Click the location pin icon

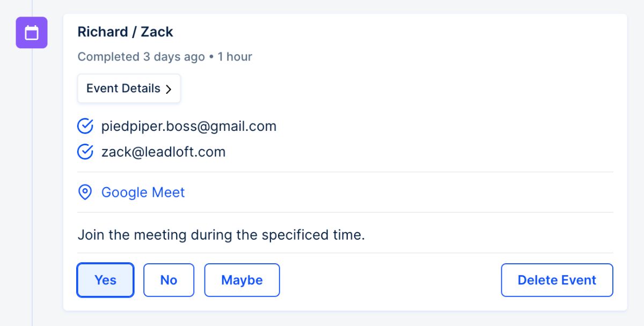(85, 192)
